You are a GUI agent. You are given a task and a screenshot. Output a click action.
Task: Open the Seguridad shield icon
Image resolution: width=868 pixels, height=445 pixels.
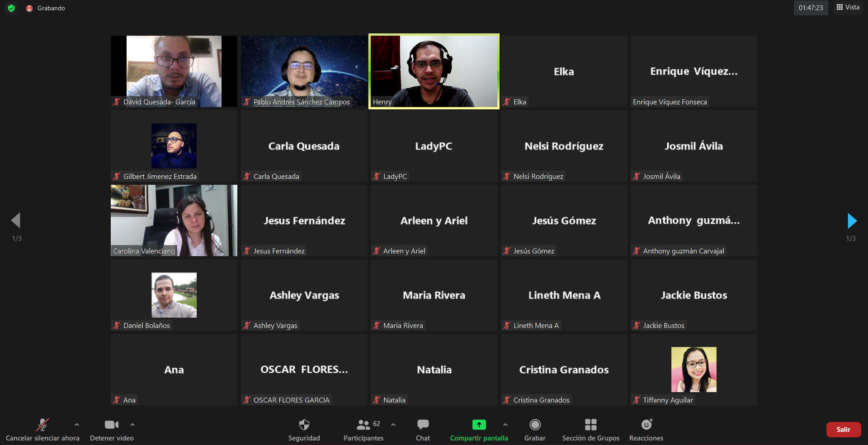tap(304, 425)
